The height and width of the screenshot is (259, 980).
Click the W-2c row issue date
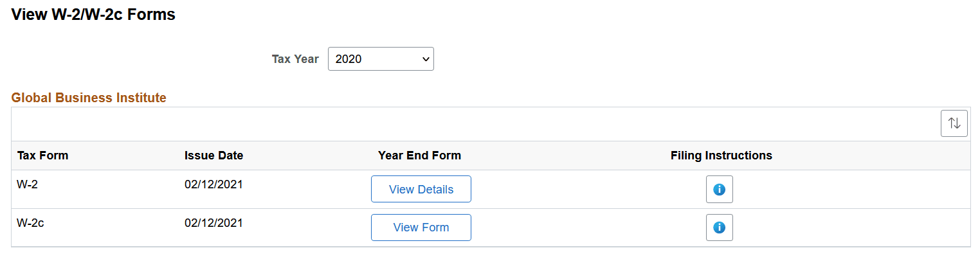(213, 224)
